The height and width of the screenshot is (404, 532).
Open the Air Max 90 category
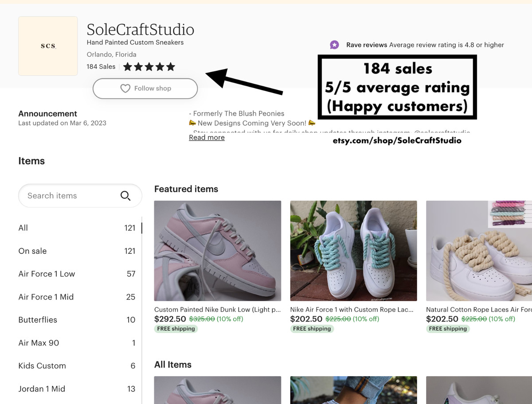click(39, 343)
